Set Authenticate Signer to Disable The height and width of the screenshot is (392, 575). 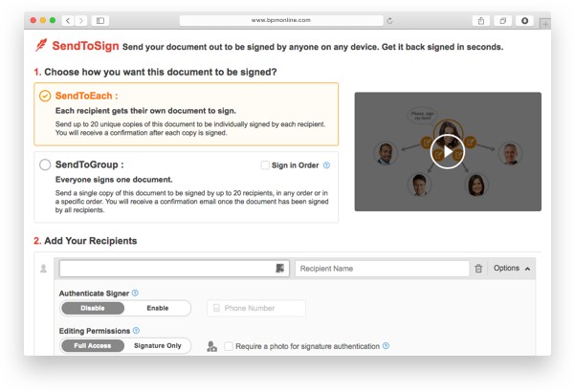tap(93, 308)
